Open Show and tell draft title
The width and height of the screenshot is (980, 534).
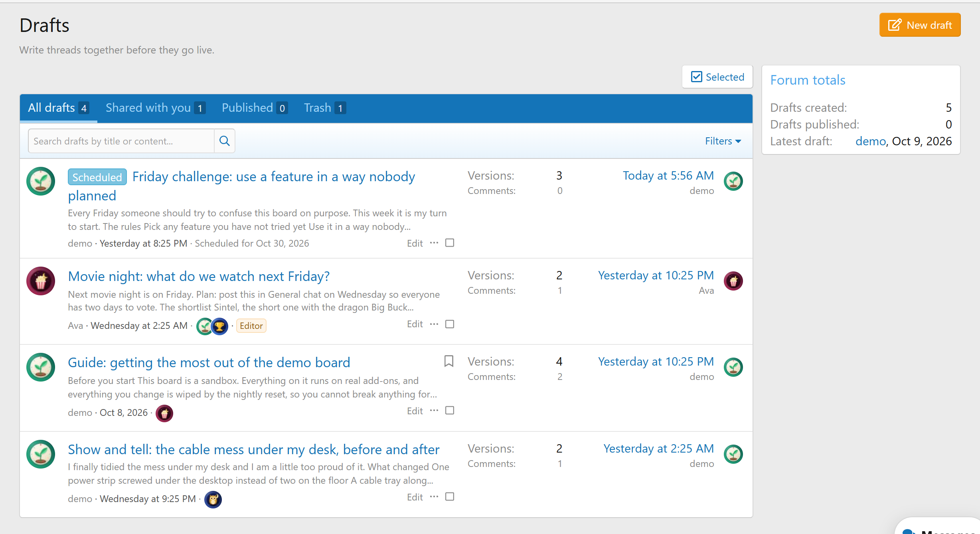pyautogui.click(x=254, y=449)
